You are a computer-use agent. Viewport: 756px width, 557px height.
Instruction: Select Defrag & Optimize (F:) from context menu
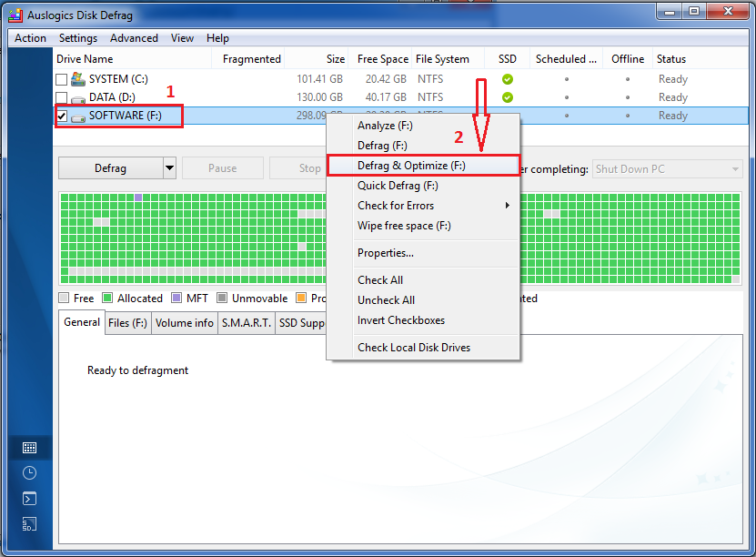(411, 166)
